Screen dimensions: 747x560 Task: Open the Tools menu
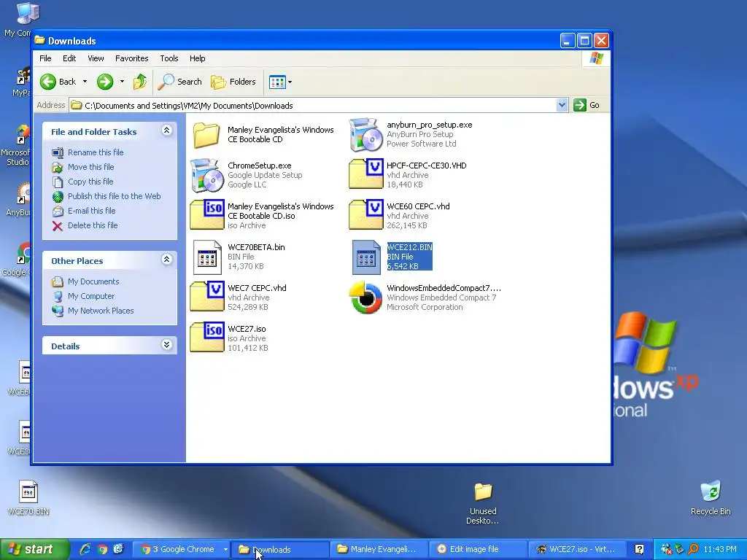coord(169,58)
